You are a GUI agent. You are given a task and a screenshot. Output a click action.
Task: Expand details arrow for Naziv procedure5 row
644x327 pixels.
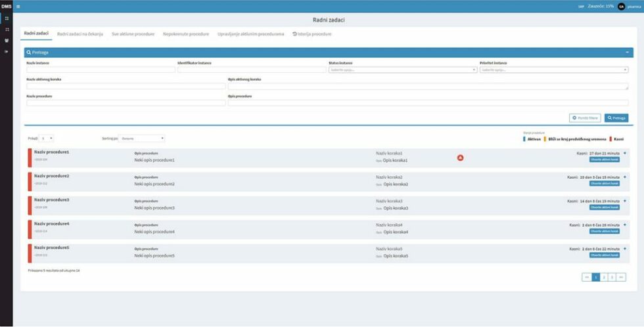pos(625,249)
